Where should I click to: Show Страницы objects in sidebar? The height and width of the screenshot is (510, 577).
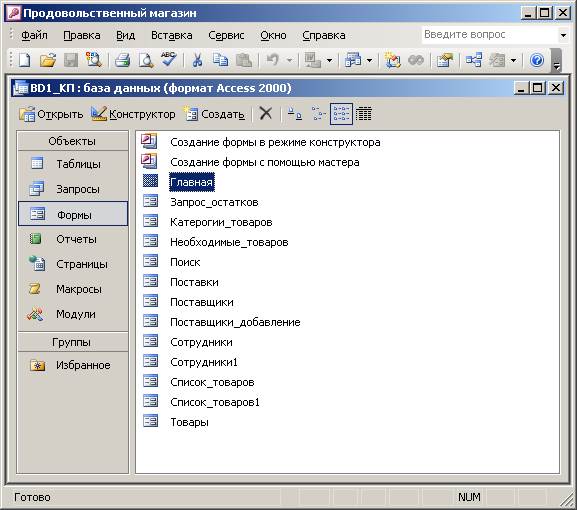coord(72,264)
